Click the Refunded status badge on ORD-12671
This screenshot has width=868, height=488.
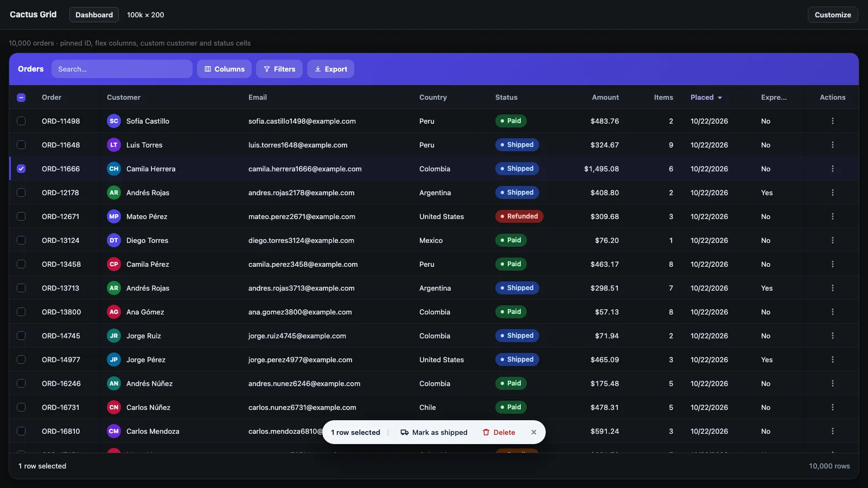point(519,216)
